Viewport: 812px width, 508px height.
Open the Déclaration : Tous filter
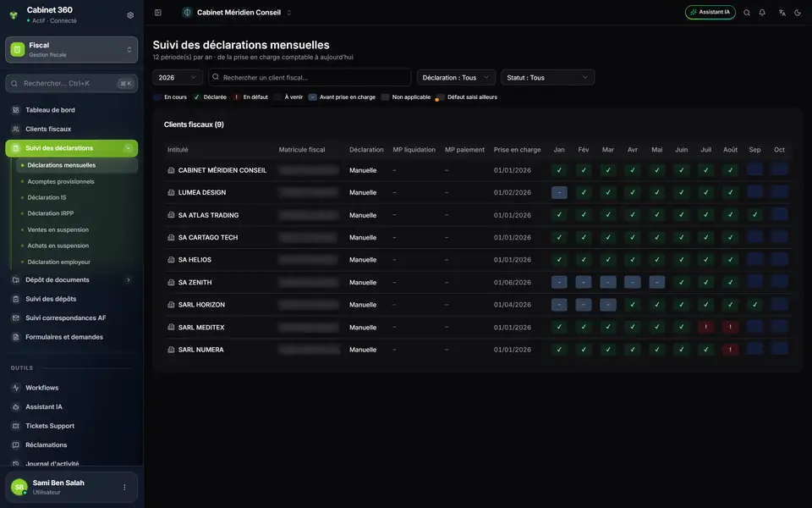pyautogui.click(x=456, y=78)
